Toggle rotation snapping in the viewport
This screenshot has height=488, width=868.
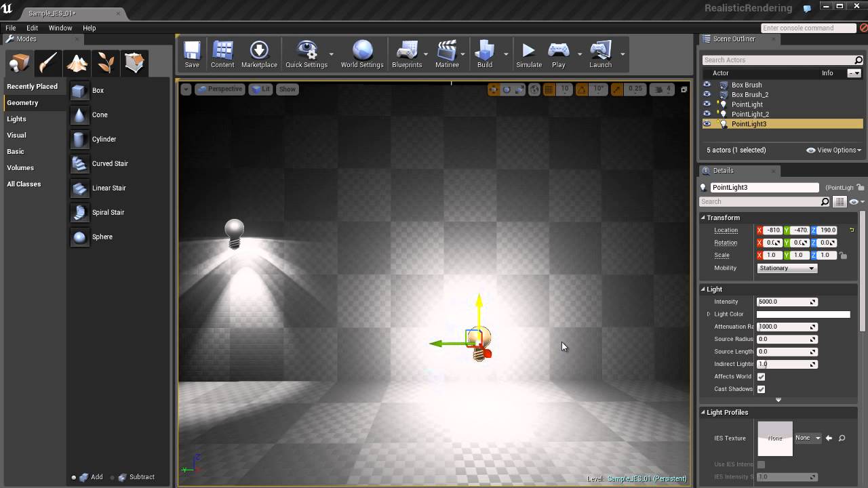(x=582, y=89)
